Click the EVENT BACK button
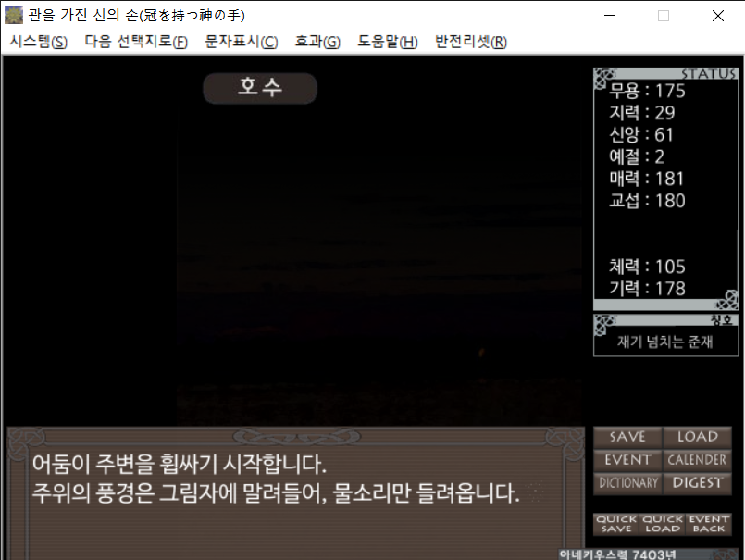745x560 pixels. click(x=708, y=524)
